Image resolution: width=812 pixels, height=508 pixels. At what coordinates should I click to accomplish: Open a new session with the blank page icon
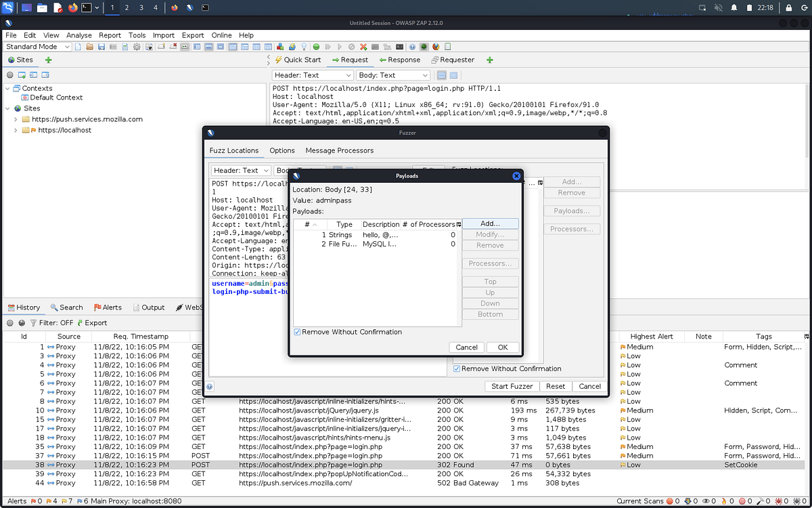[x=78, y=47]
